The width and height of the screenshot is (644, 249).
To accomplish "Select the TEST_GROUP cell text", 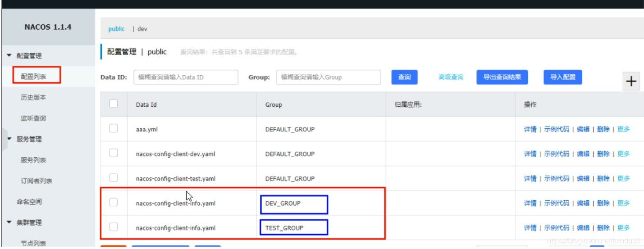I will click(x=284, y=228).
